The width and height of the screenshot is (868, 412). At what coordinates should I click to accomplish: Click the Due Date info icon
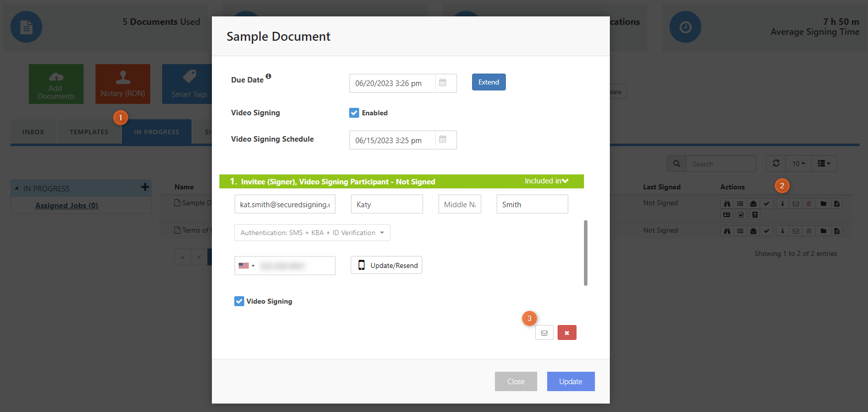pos(268,76)
